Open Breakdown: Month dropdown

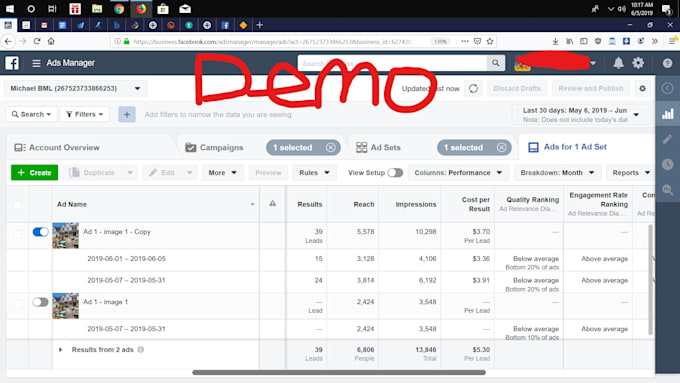tap(557, 173)
